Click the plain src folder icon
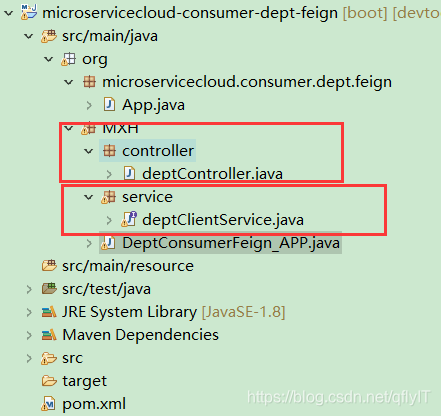The image size is (441, 416). [x=49, y=358]
